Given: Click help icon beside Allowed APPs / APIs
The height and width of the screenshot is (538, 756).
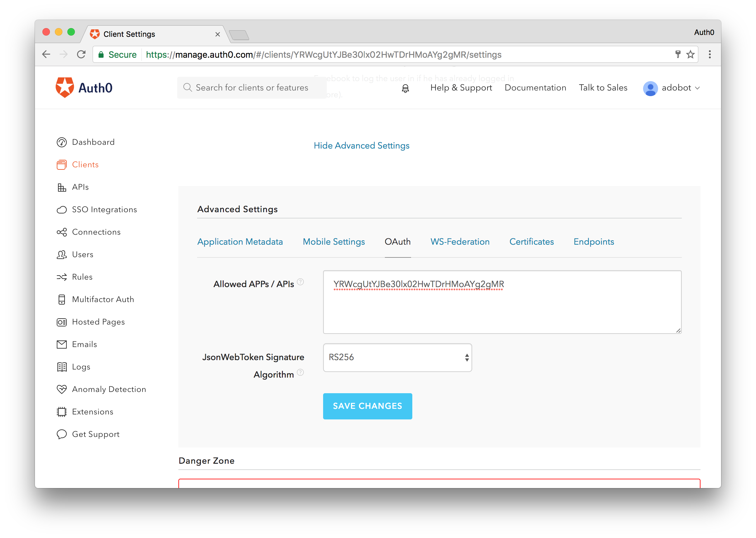Looking at the screenshot, I should point(300,282).
